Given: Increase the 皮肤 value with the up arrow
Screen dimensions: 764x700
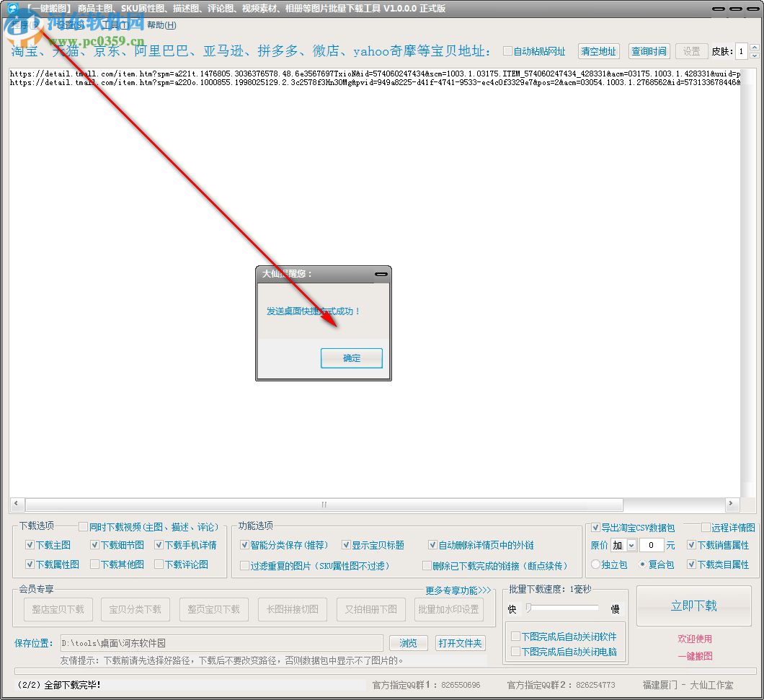Looking at the screenshot, I should 754,48.
